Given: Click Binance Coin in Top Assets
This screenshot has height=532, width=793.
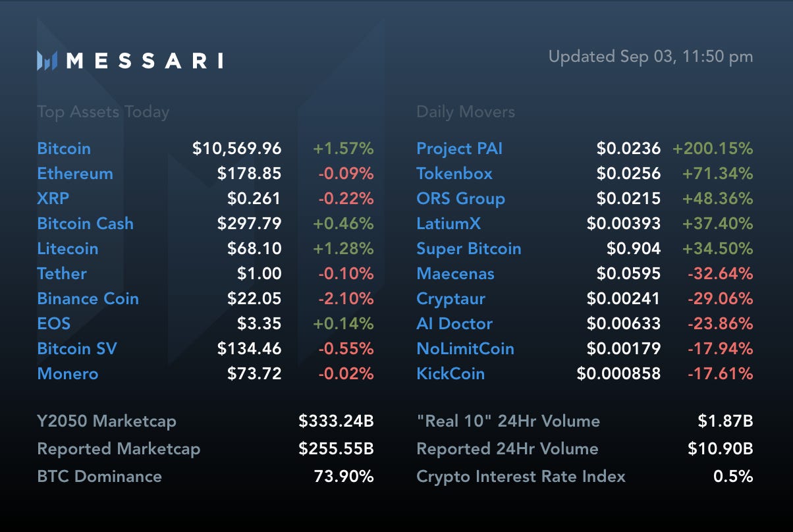Looking at the screenshot, I should pyautogui.click(x=88, y=299).
